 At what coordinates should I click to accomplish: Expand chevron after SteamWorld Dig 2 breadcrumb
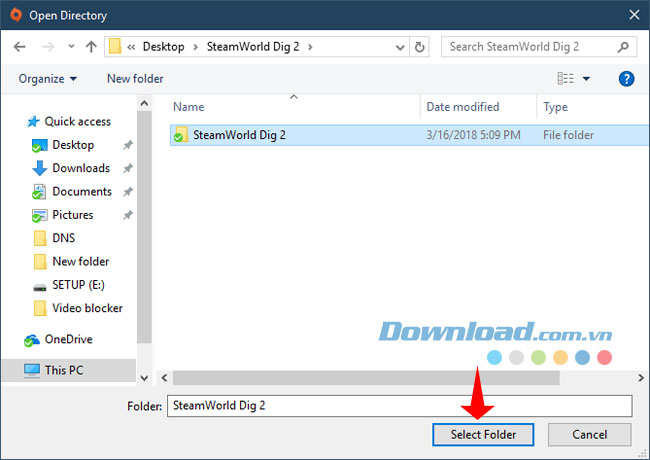coord(310,47)
